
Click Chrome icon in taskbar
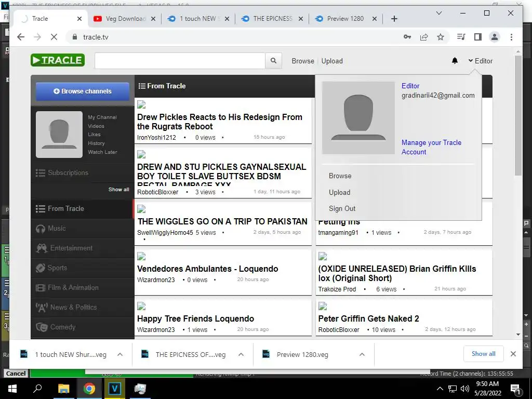[89, 389]
